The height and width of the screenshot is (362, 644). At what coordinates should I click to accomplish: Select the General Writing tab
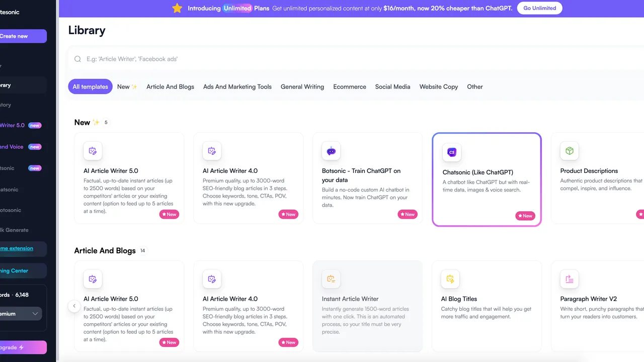[302, 86]
